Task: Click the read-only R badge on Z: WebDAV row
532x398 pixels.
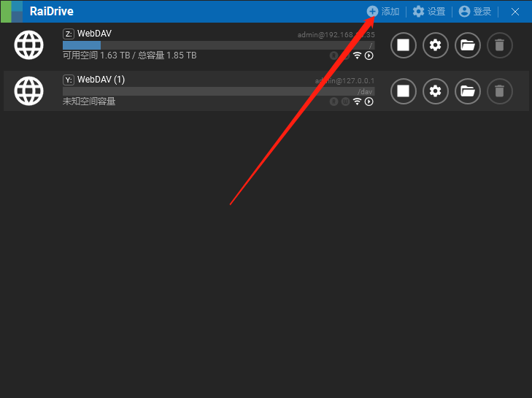Action: (x=334, y=56)
